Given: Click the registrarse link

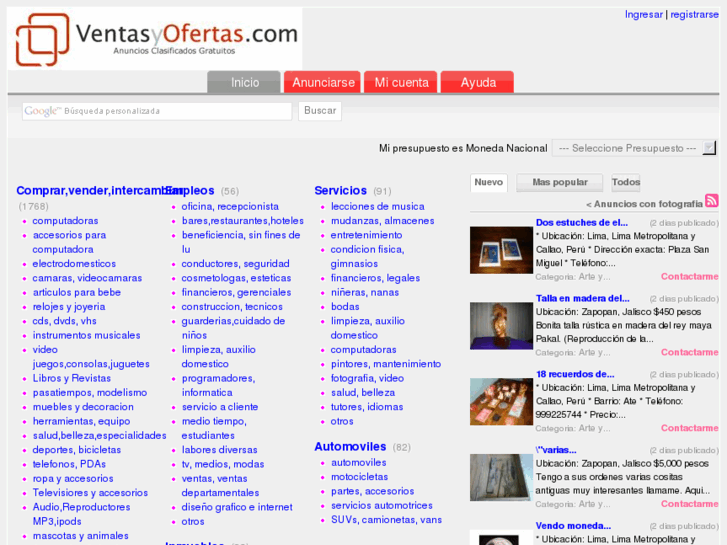Looking at the screenshot, I should pos(694,14).
